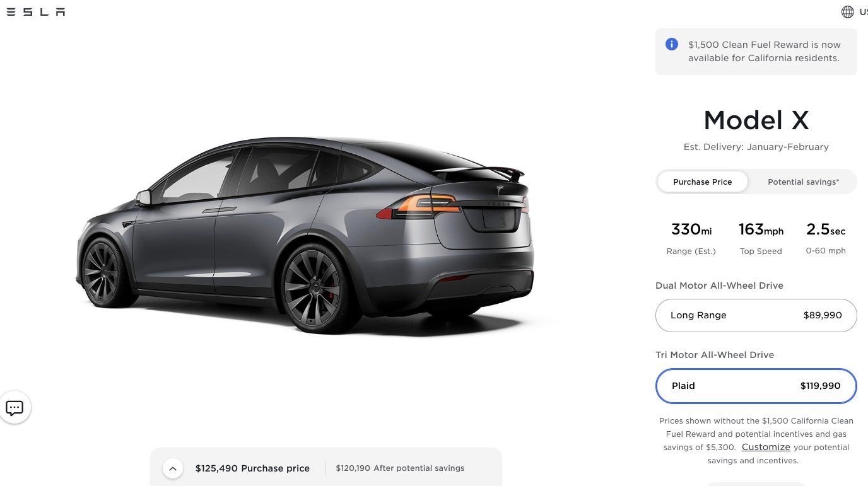The width and height of the screenshot is (868, 486).
Task: Click the 163mph Top Speed stat
Action: 761,238
